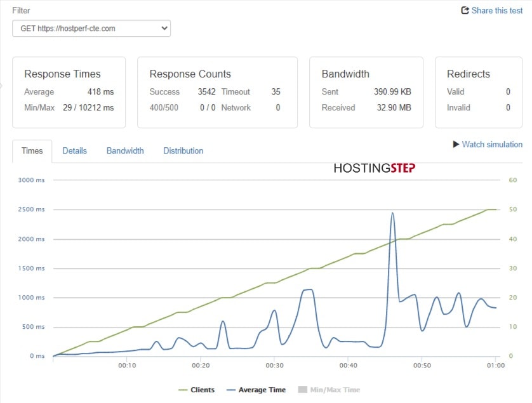Click the Watch simulation link
532x403 pixels.
click(x=492, y=145)
